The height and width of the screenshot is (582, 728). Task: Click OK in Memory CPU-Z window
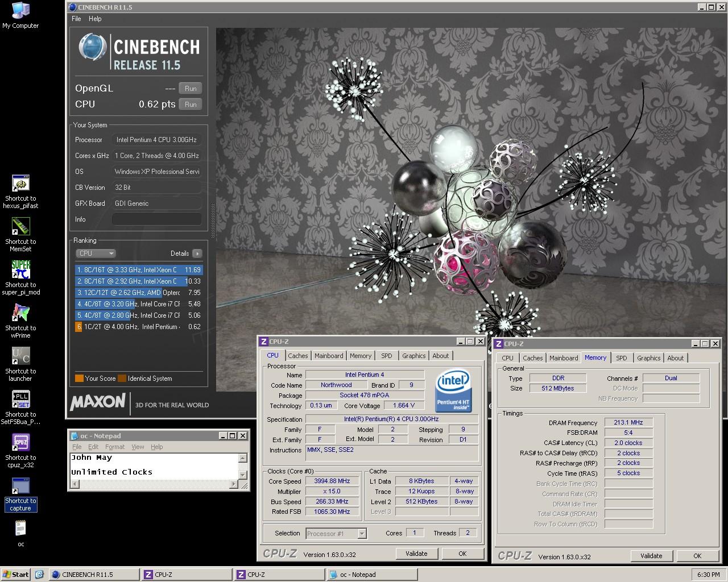pyautogui.click(x=697, y=556)
